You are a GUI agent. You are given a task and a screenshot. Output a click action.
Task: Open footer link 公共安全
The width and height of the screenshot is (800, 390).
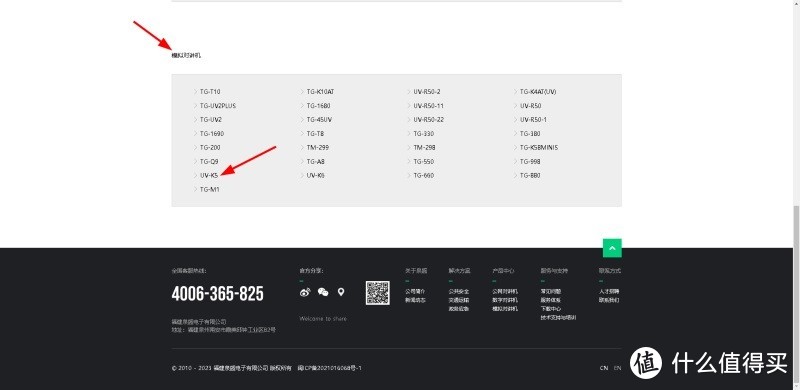[459, 291]
